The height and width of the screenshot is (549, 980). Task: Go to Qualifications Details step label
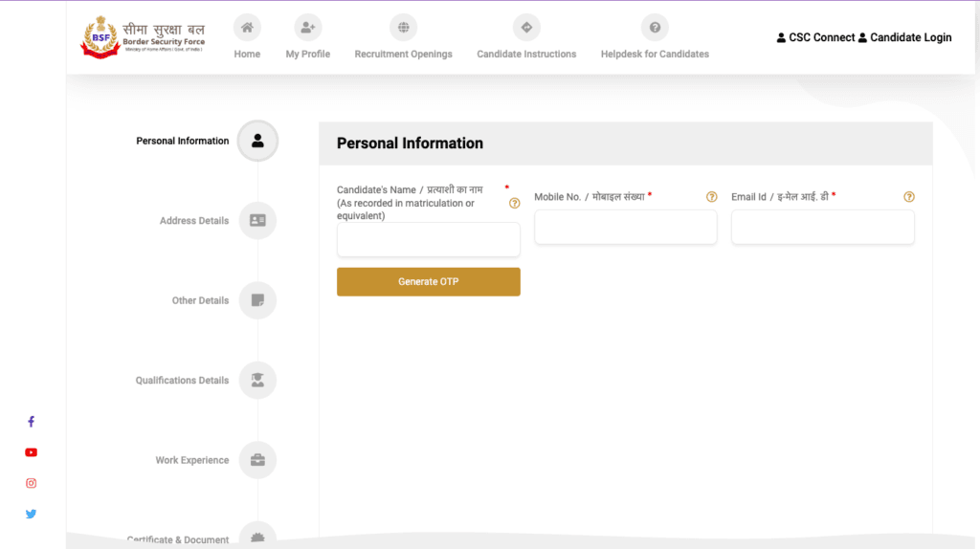[183, 381]
